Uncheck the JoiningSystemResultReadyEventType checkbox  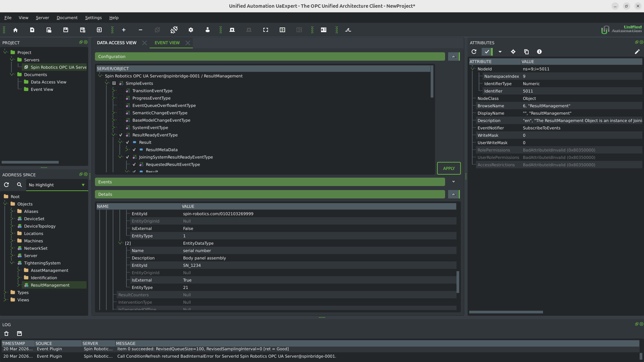click(x=127, y=157)
